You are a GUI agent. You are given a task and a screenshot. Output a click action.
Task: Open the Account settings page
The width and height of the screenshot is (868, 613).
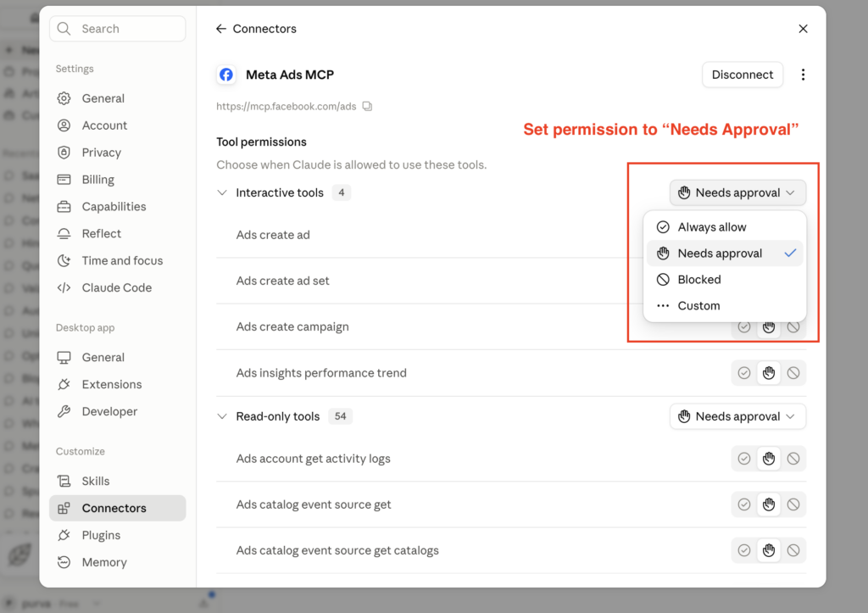pos(117,125)
